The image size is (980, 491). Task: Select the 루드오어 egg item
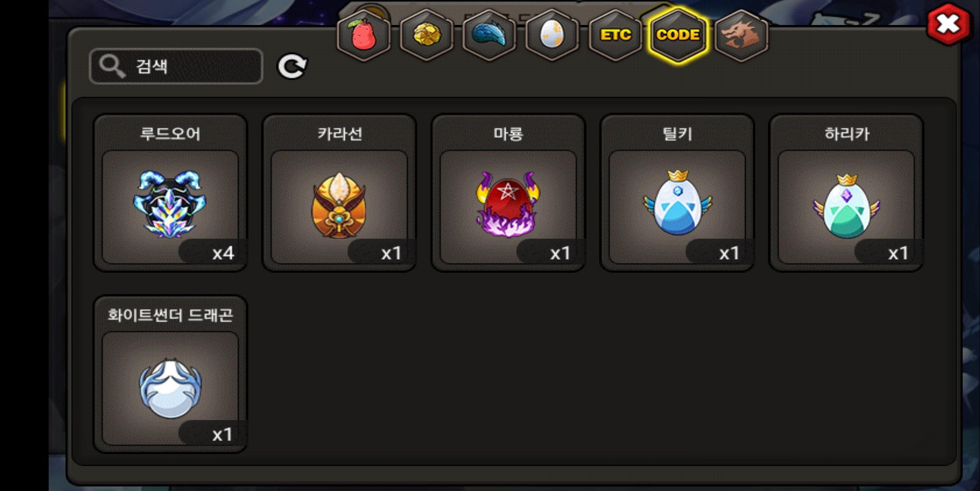point(170,193)
